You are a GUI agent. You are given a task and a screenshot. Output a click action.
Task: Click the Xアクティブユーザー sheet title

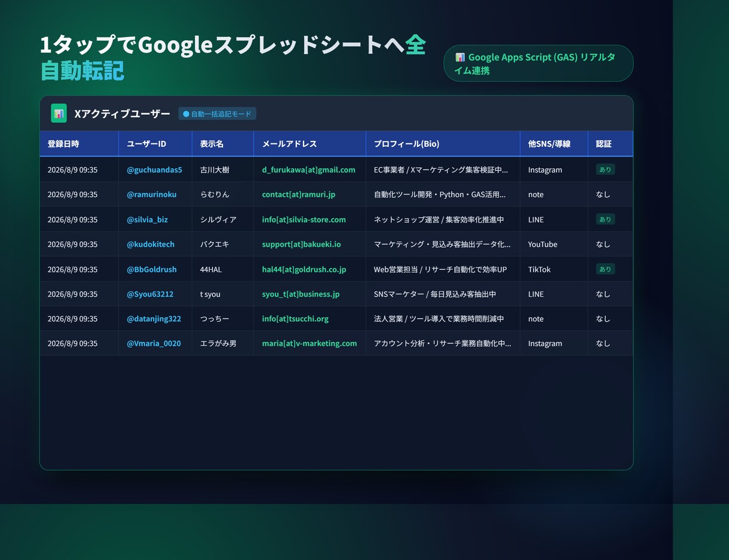pos(122,113)
